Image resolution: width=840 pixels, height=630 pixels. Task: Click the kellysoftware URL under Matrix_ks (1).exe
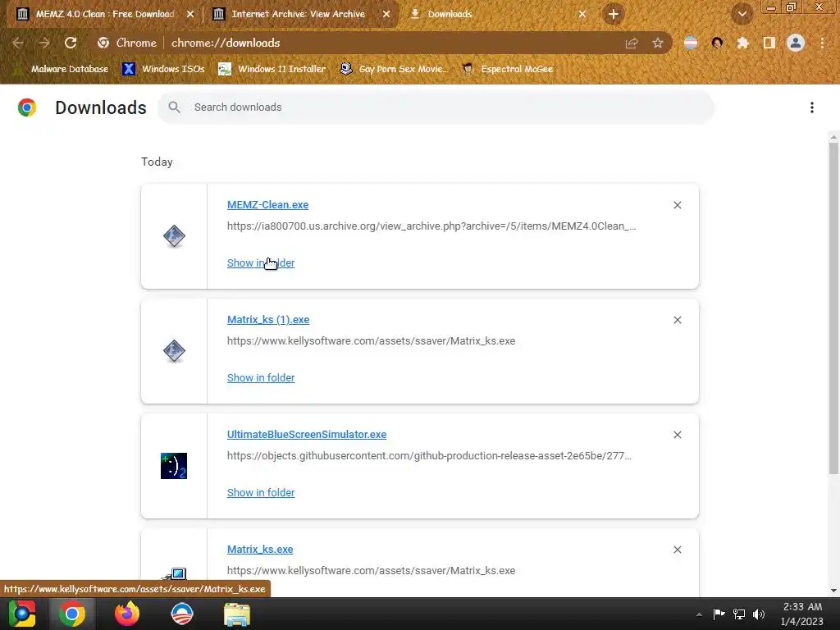372,340
